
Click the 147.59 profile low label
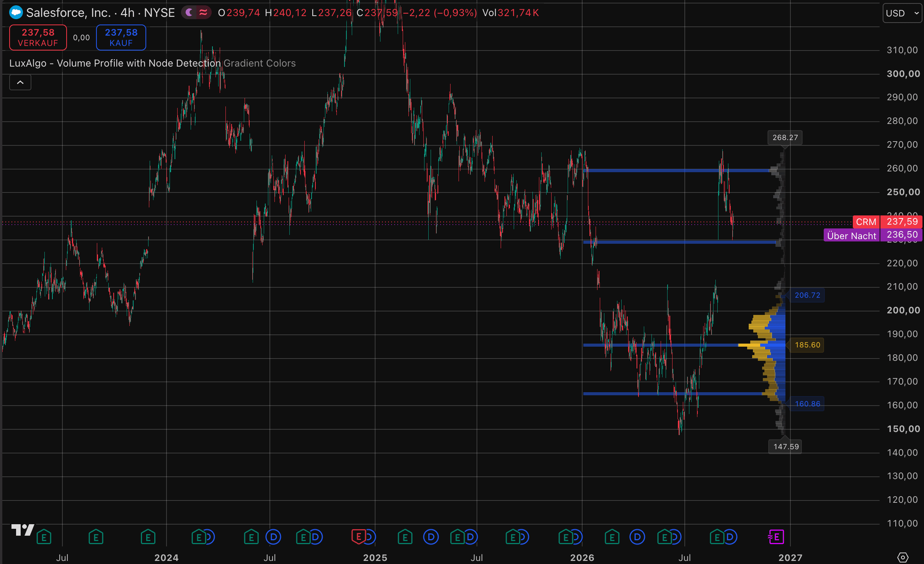786,447
